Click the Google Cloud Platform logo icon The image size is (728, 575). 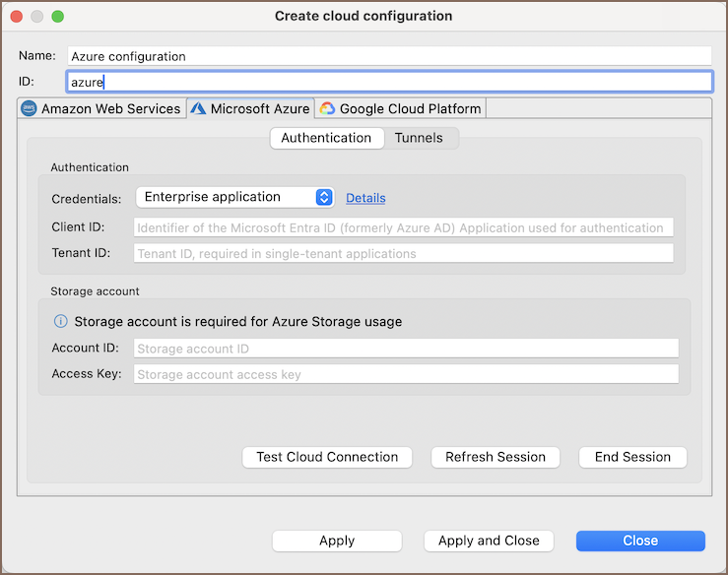[327, 109]
